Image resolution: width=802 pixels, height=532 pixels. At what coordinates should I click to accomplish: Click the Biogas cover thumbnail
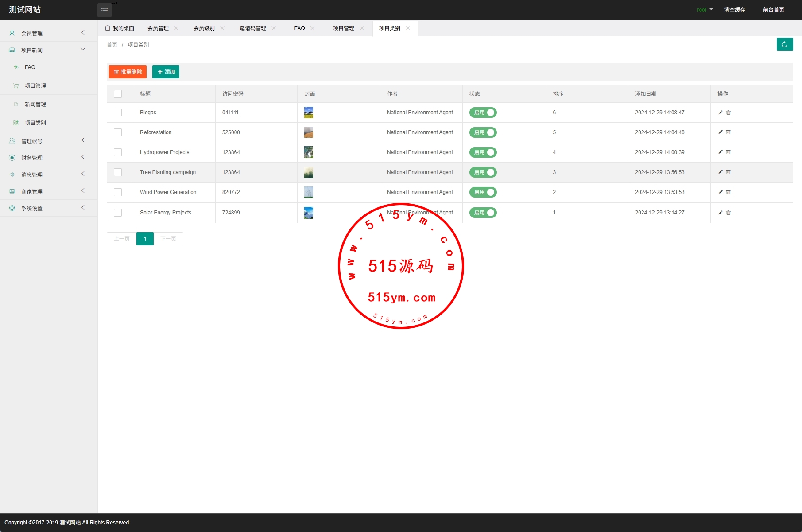(x=309, y=113)
